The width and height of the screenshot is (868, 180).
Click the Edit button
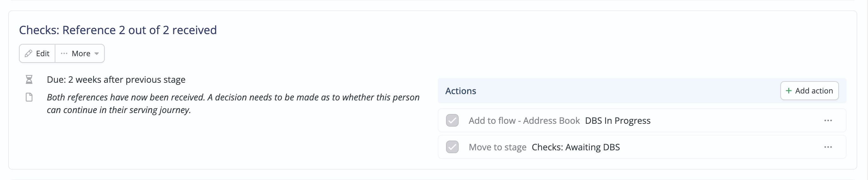[x=37, y=53]
